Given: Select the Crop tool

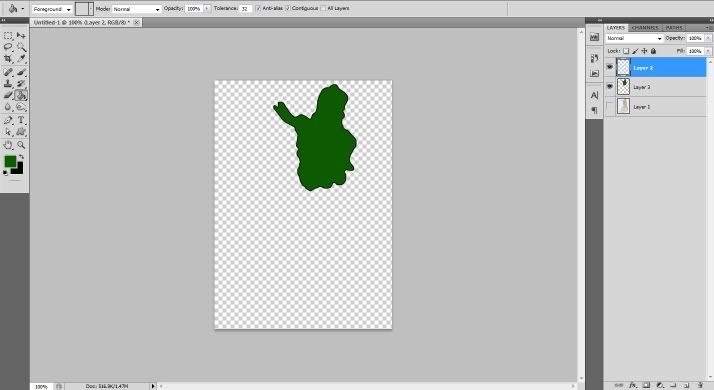Looking at the screenshot, I should (x=8, y=59).
